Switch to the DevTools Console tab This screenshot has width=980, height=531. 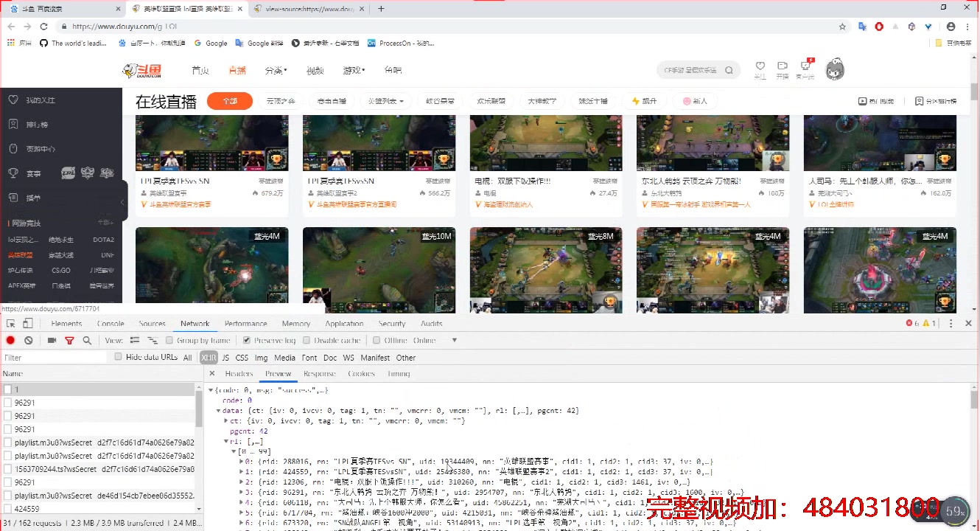click(x=111, y=324)
